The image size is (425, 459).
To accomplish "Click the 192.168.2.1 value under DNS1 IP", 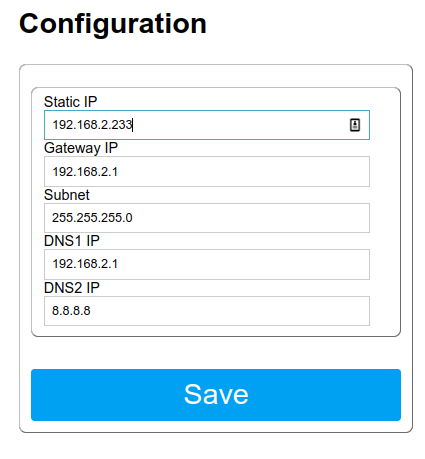I will point(85,264).
